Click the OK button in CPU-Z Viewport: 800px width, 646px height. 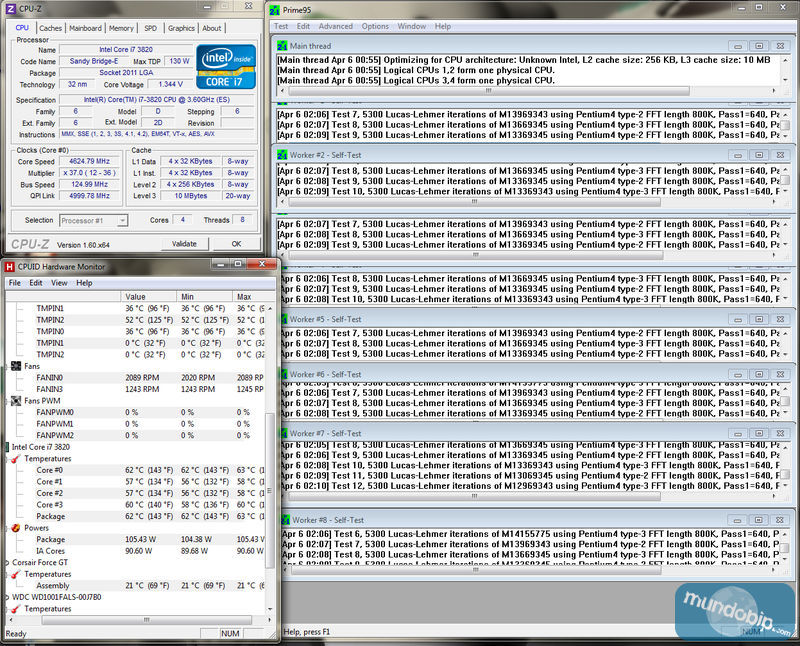coord(236,244)
